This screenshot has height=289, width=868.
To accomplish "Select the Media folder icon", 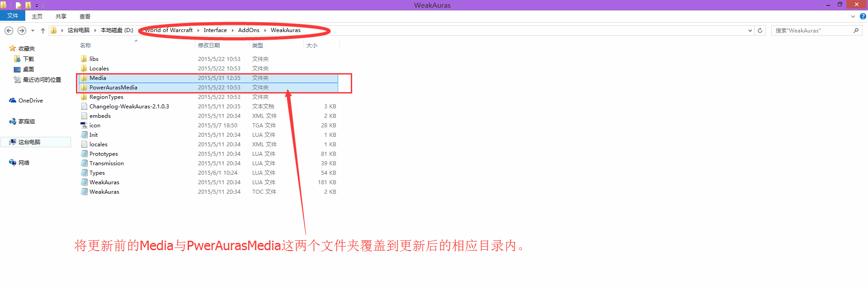I will click(x=84, y=78).
